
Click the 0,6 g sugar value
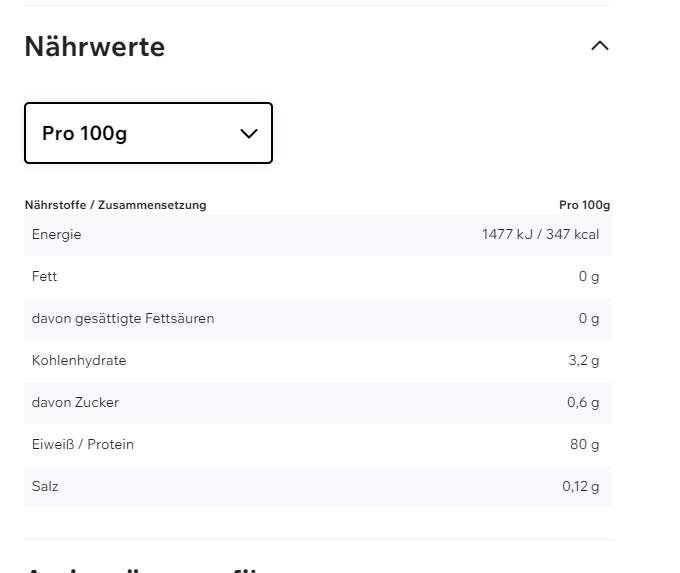tap(583, 403)
